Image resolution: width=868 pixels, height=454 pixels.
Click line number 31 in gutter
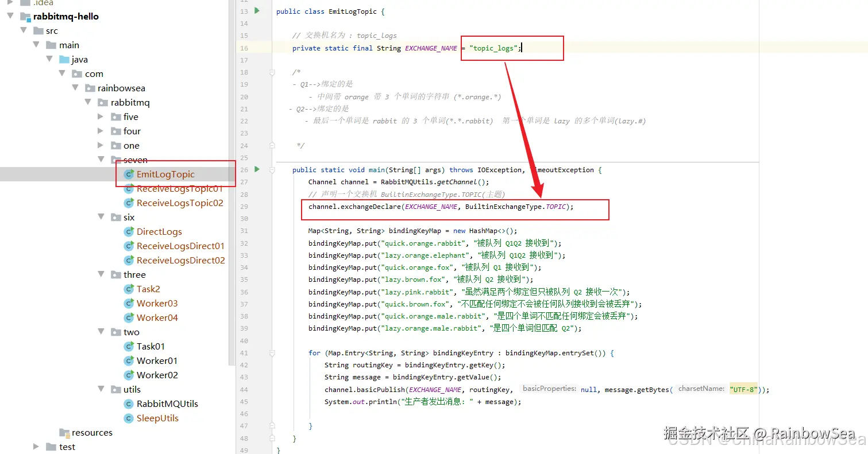pyautogui.click(x=244, y=231)
